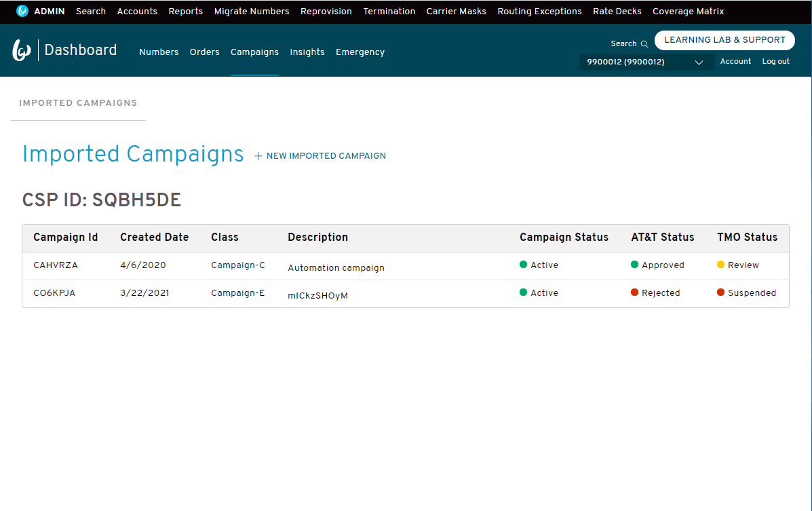Viewport: 812px width, 511px height.
Task: Open the Coverage Matrix admin page
Action: 689,12
